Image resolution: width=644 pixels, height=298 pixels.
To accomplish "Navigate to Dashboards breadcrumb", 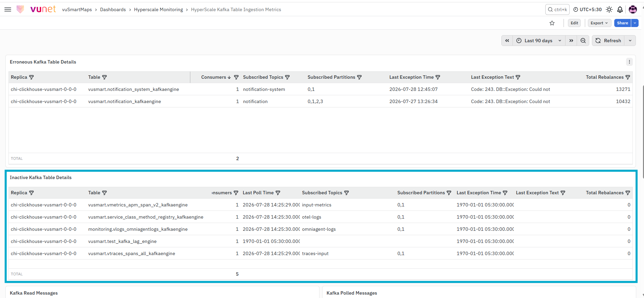I will pos(113,9).
